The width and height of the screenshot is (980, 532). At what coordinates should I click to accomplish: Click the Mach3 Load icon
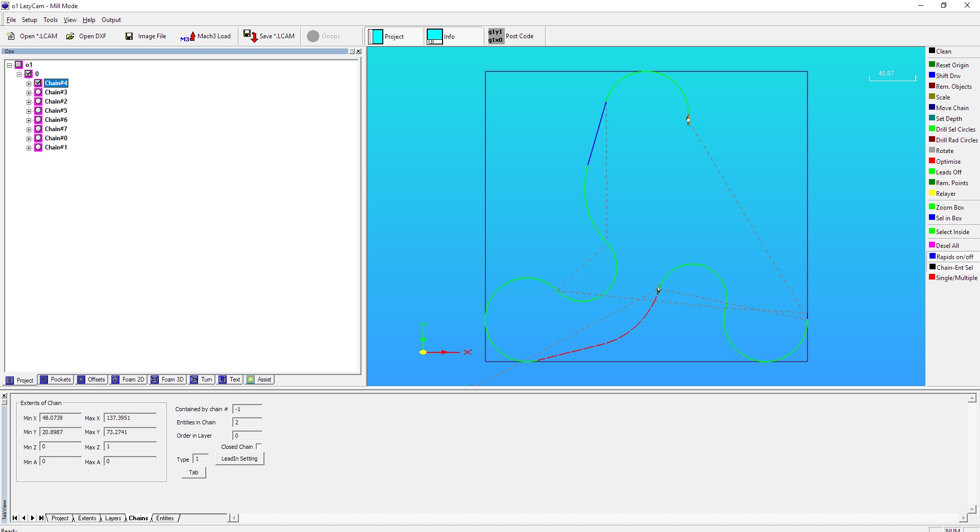click(x=187, y=37)
